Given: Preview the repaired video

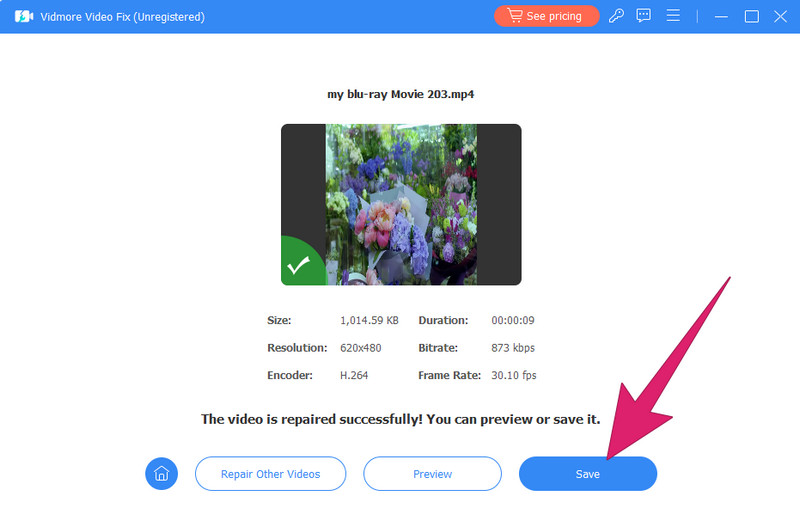Looking at the screenshot, I should click(x=432, y=474).
